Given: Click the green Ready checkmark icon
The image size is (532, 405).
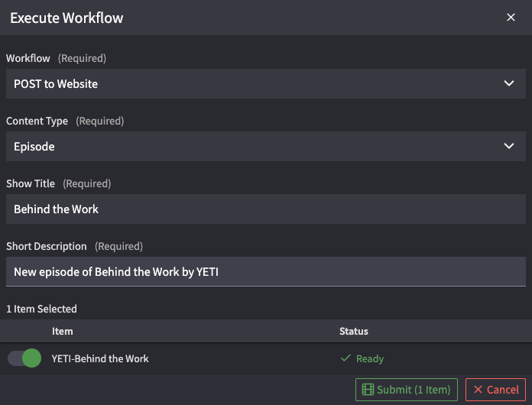Looking at the screenshot, I should pyautogui.click(x=345, y=358).
